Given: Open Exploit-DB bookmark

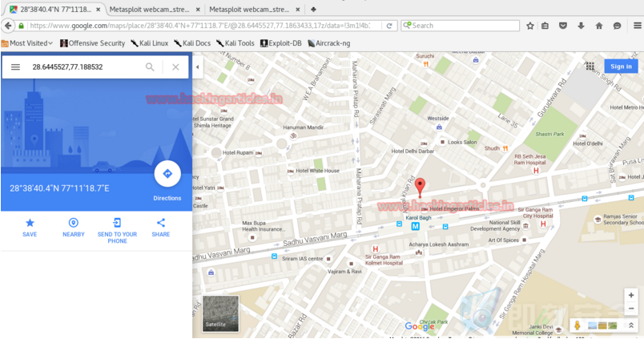Looking at the screenshot, I should pos(281,43).
